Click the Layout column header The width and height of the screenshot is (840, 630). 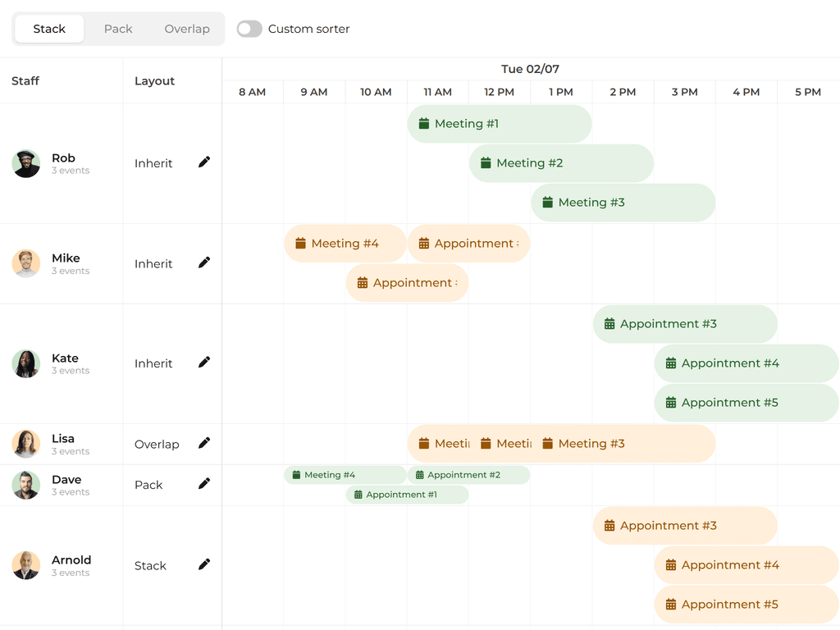[x=154, y=80]
